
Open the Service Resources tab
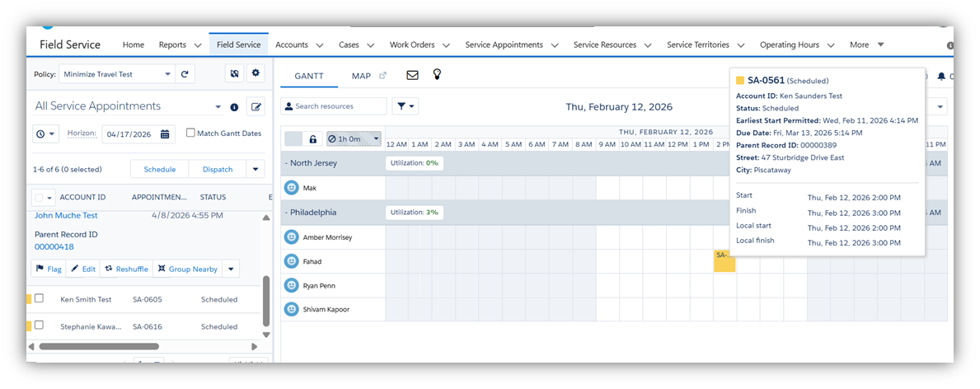[605, 45]
